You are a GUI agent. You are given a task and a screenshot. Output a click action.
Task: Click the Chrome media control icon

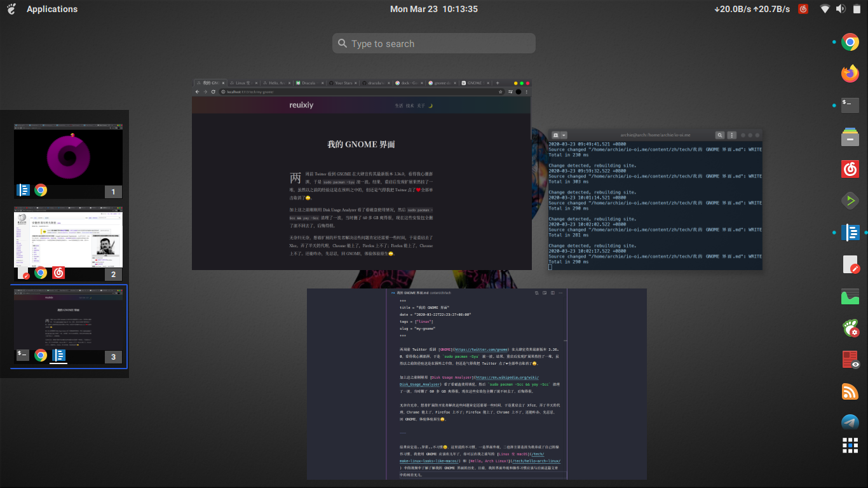pos(510,91)
